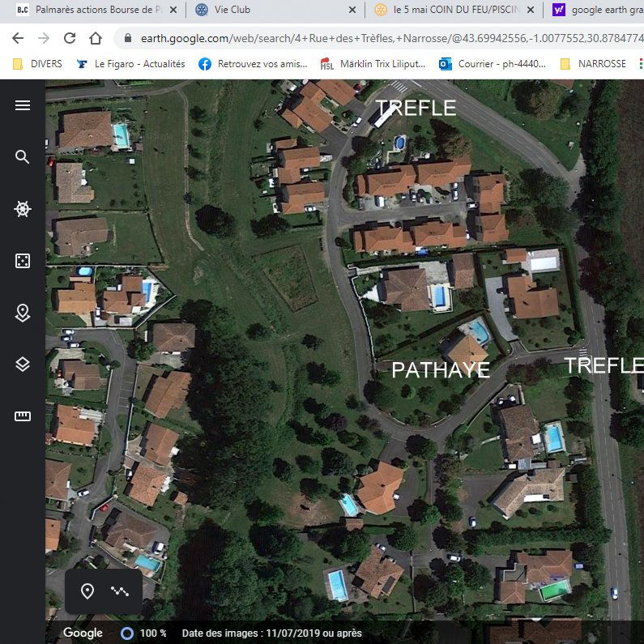The width and height of the screenshot is (644, 644).
Task: Draw a line or shape tool
Action: tap(120, 591)
